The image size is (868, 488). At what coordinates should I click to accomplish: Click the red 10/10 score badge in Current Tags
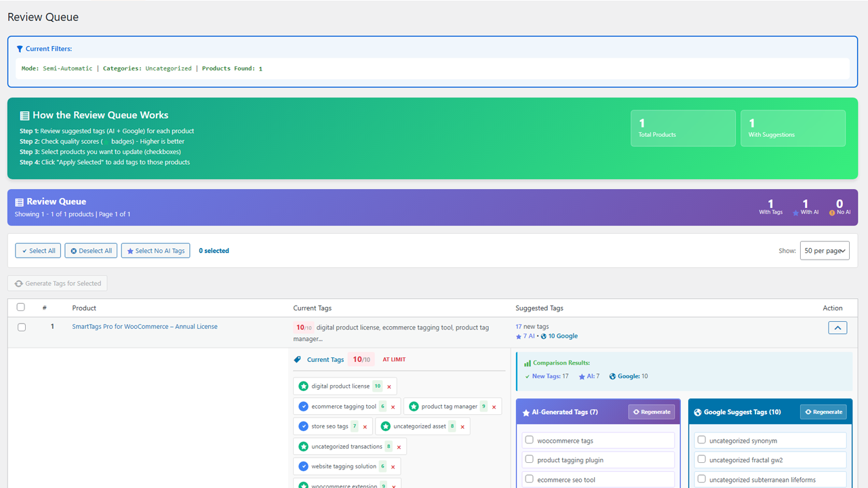point(361,359)
